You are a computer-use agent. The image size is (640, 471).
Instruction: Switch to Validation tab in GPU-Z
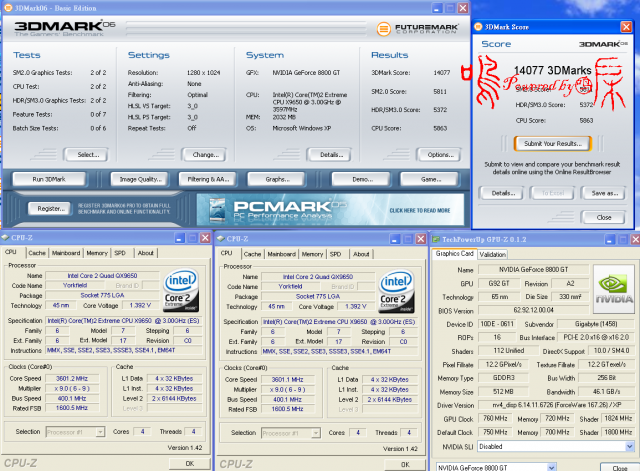pos(492,254)
